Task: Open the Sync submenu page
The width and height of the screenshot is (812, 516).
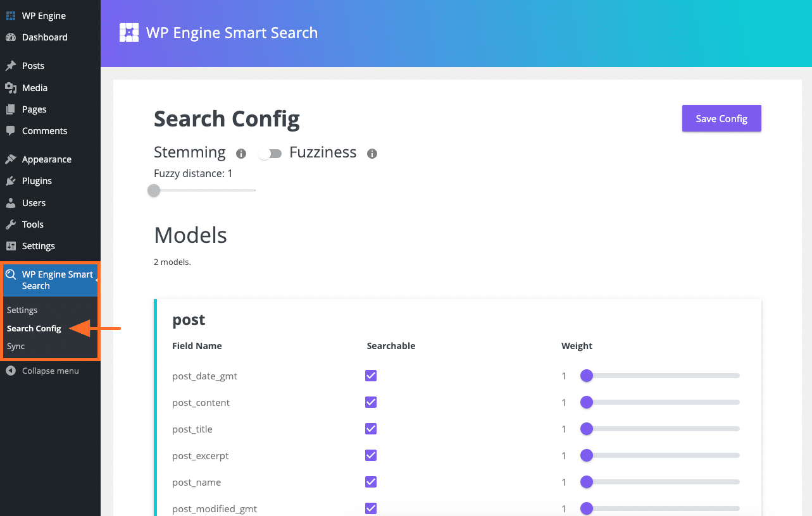Action: 15,346
